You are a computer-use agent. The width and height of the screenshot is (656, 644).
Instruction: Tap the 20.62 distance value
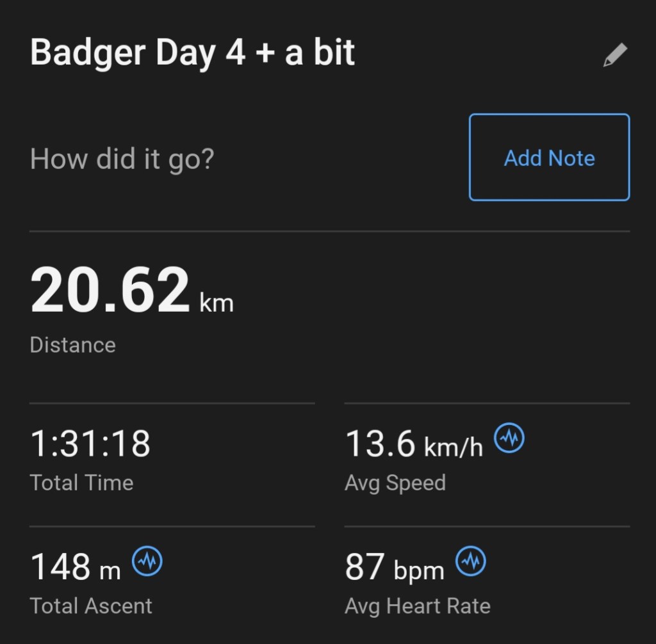tap(110, 291)
